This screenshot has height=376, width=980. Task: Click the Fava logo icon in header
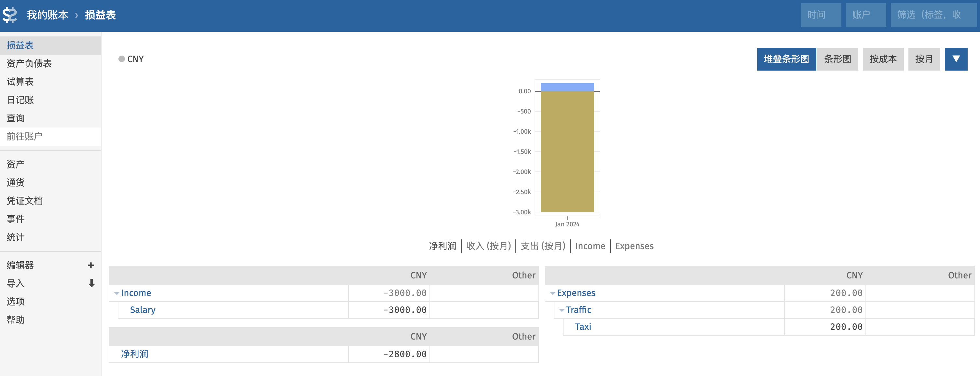(x=10, y=15)
